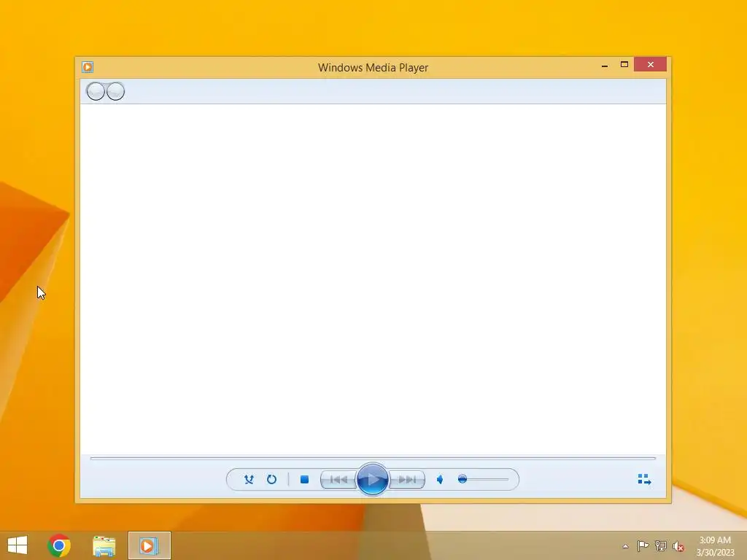Show hidden system tray icons

click(625, 547)
